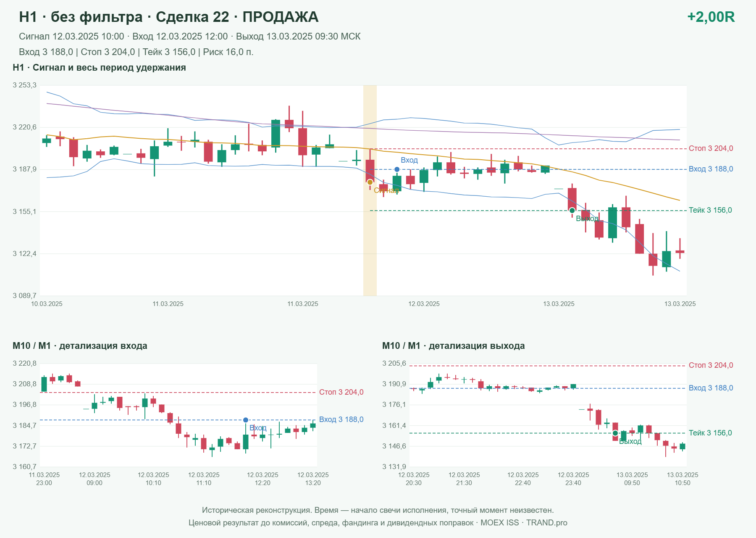Select the green Выход dot in the exit detail chart
The height and width of the screenshot is (538, 756).
(x=615, y=433)
